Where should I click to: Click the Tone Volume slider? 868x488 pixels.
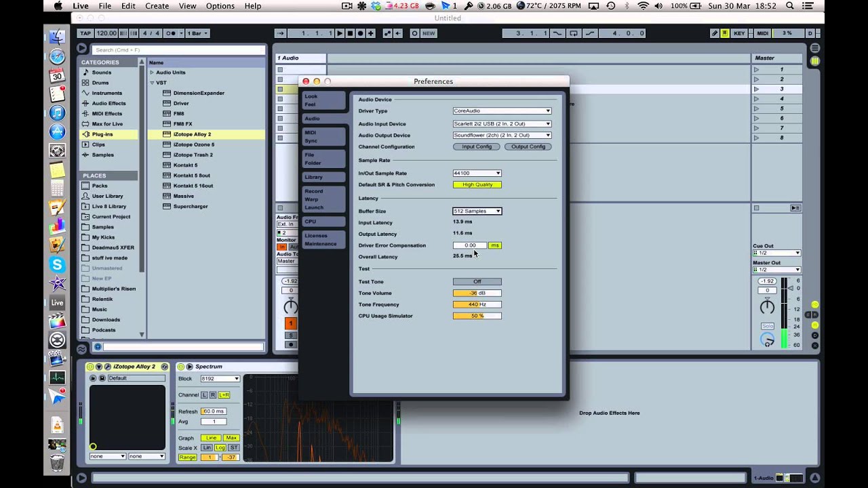coord(477,293)
